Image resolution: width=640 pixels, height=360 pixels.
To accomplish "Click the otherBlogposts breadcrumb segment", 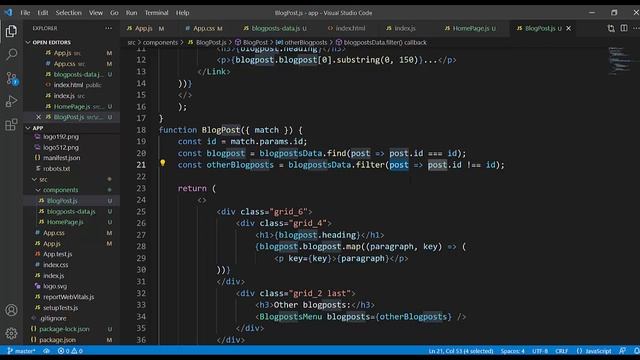I will pos(307,42).
